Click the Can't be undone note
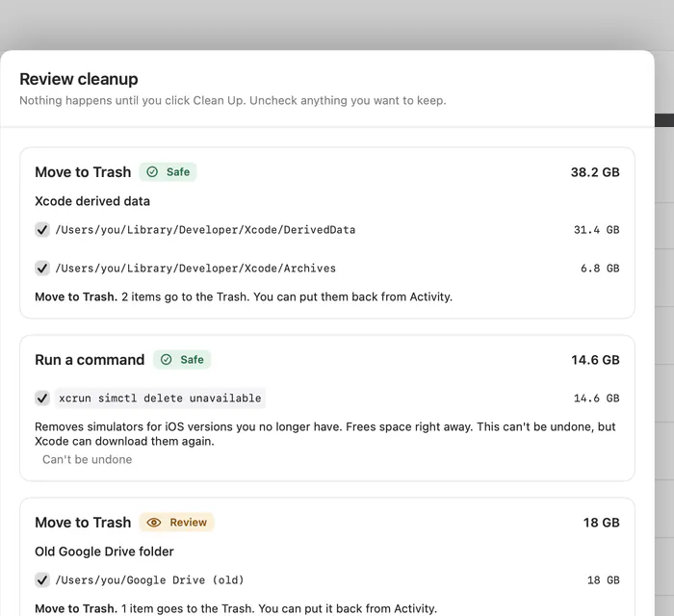The height and width of the screenshot is (616, 674). pos(88,460)
